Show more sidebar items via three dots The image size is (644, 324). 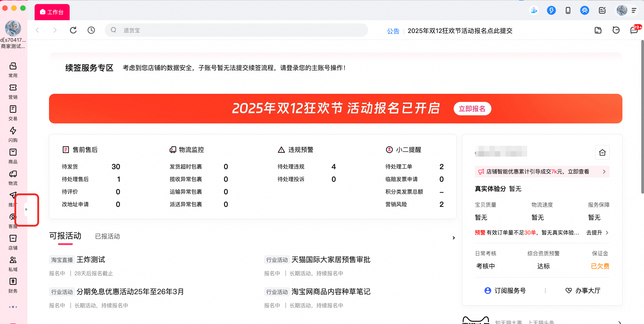[13, 307]
